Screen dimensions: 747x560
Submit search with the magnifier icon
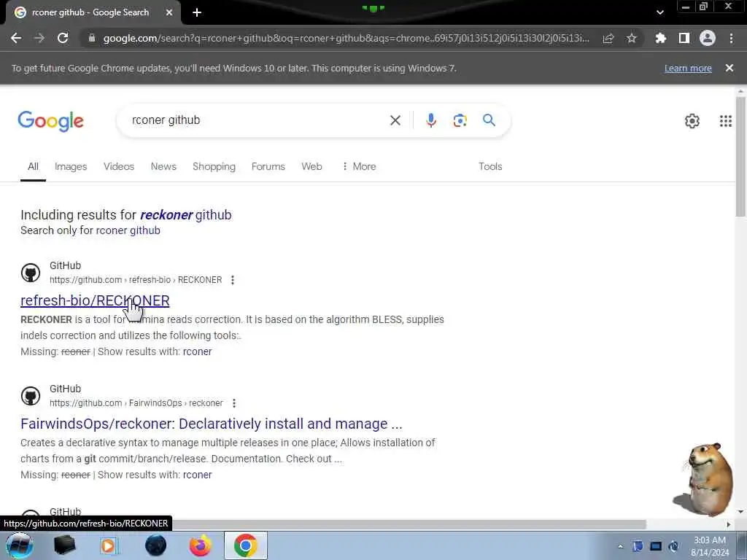coord(489,120)
